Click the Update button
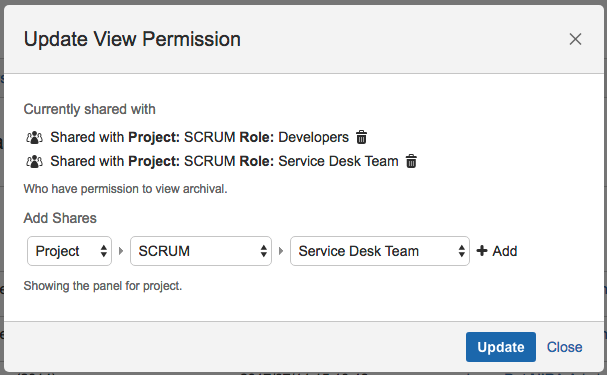The height and width of the screenshot is (375, 607). [x=501, y=347]
